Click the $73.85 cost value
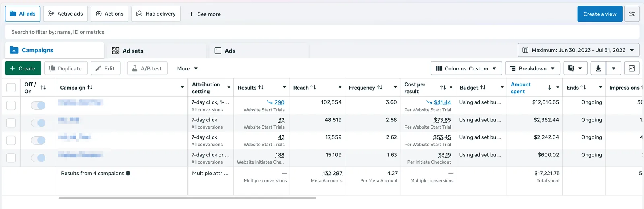 [x=442, y=120]
